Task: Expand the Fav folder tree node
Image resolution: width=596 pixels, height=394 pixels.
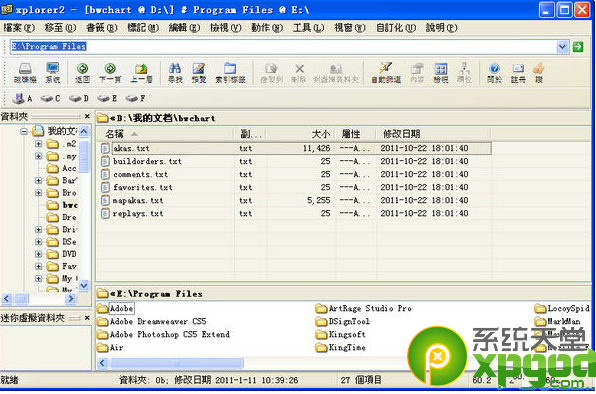Action: [x=38, y=266]
